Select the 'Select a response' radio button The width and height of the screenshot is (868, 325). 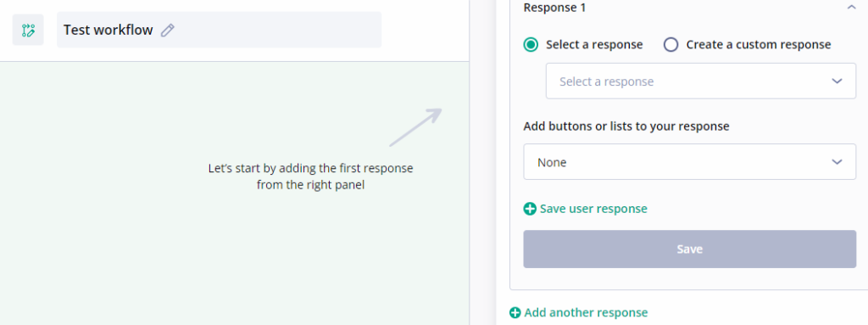[x=531, y=45]
